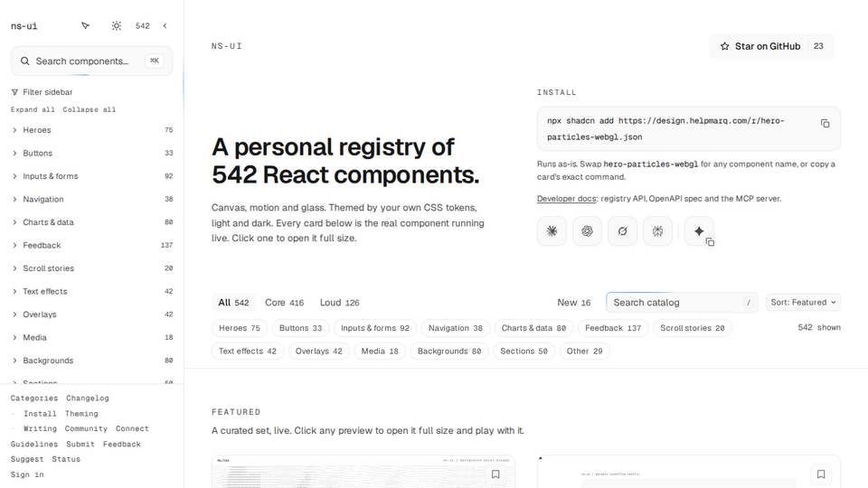
Task: Expand the Backgrounds sidebar category
Action: [x=92, y=361]
